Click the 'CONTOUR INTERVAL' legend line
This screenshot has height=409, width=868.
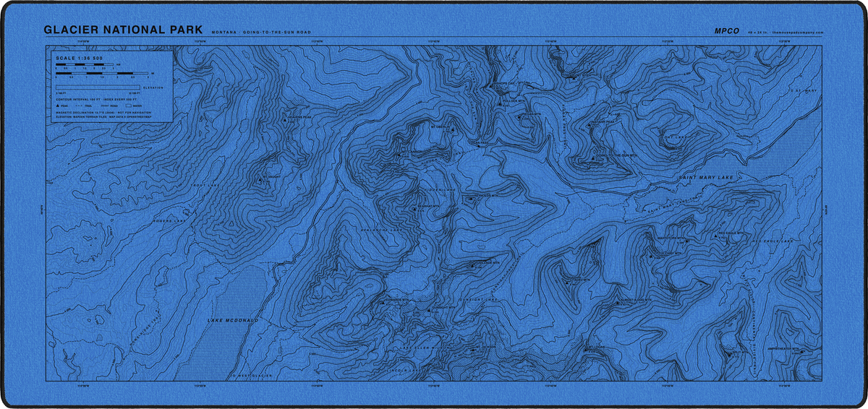coord(96,100)
